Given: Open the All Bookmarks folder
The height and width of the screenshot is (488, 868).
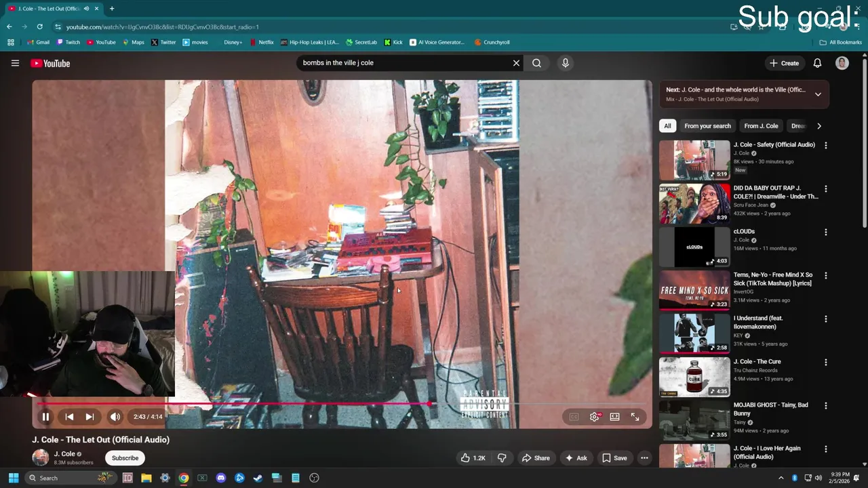Looking at the screenshot, I should (x=840, y=42).
